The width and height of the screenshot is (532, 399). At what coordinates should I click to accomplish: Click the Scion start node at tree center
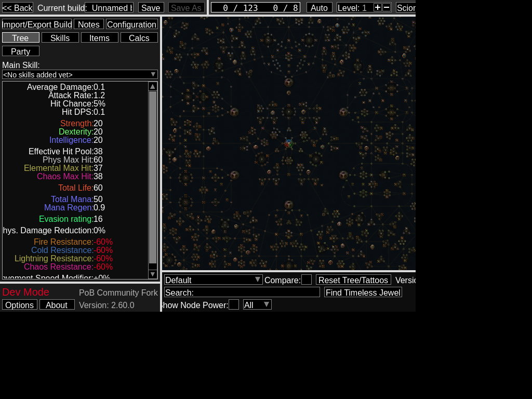(x=289, y=143)
